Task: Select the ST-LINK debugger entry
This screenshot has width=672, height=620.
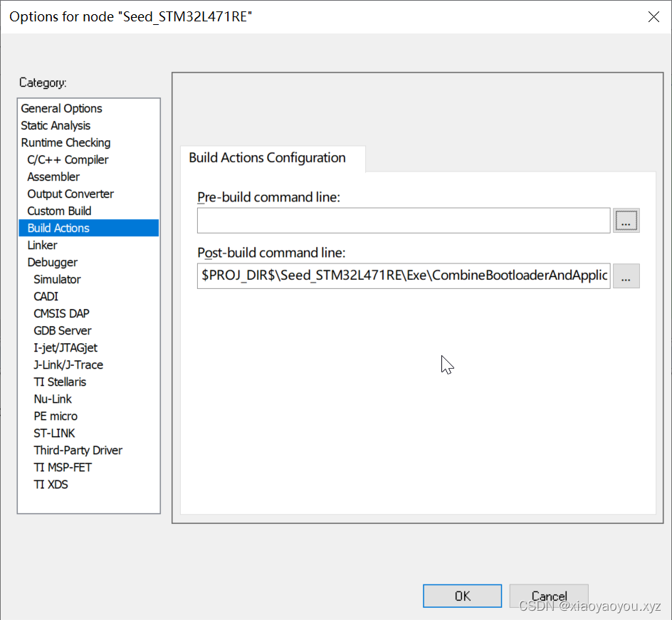Action: (x=54, y=433)
